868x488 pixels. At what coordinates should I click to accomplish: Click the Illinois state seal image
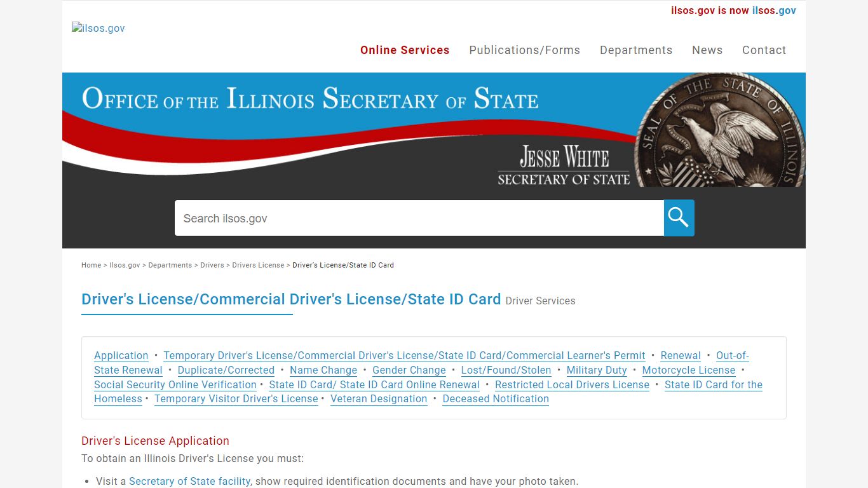[x=720, y=130]
